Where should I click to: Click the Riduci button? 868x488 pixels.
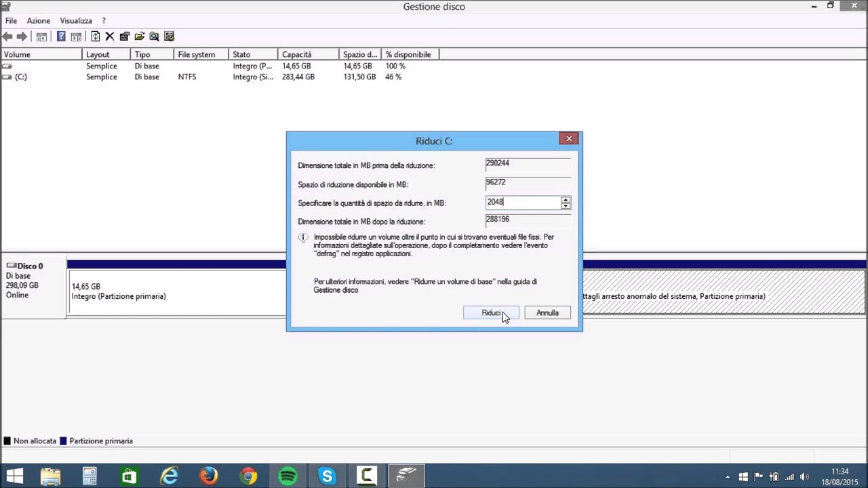[x=491, y=312]
